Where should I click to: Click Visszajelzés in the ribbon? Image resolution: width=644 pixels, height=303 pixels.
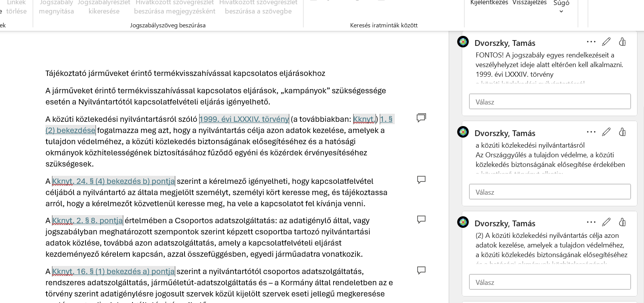[529, 3]
